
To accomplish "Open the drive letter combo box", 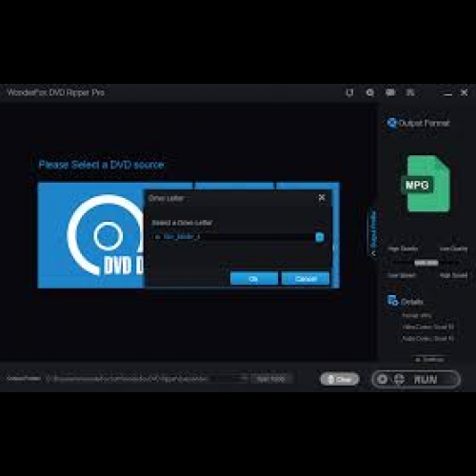I will click(x=238, y=237).
